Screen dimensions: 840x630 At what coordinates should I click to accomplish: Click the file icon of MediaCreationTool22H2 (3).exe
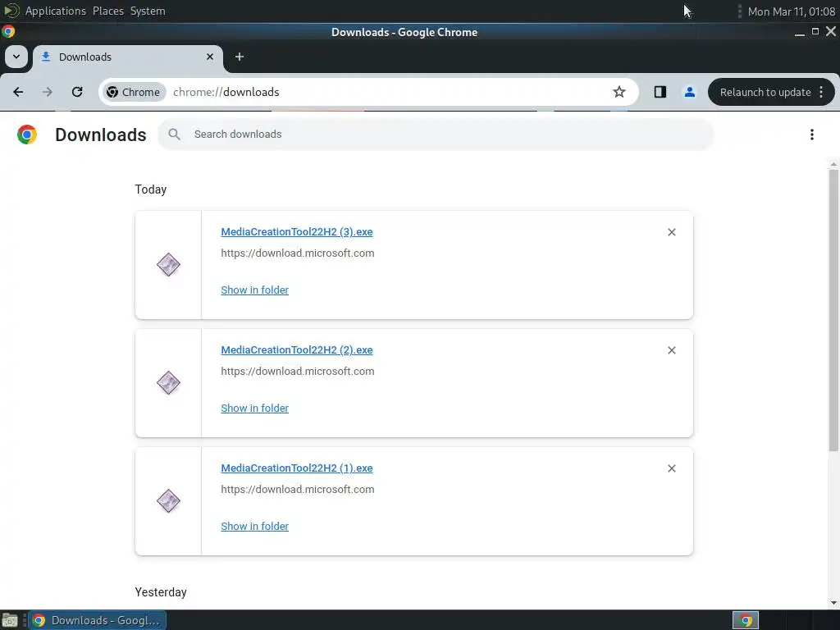pyautogui.click(x=168, y=265)
